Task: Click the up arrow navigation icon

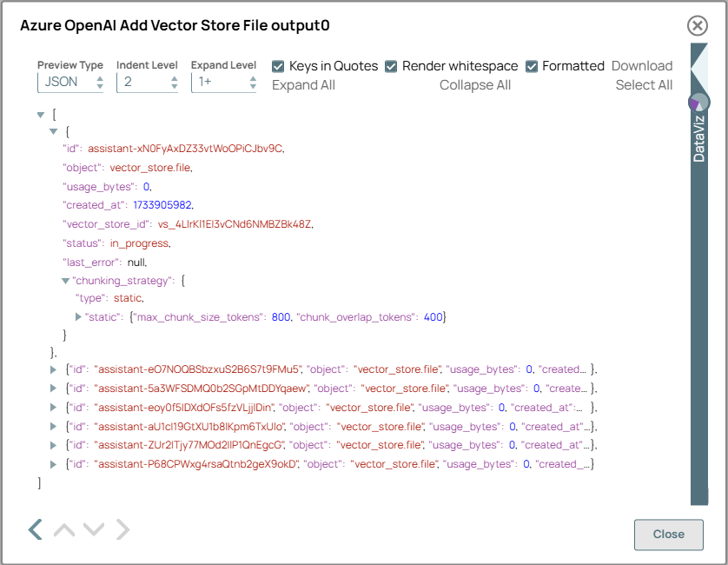Action: 63,529
